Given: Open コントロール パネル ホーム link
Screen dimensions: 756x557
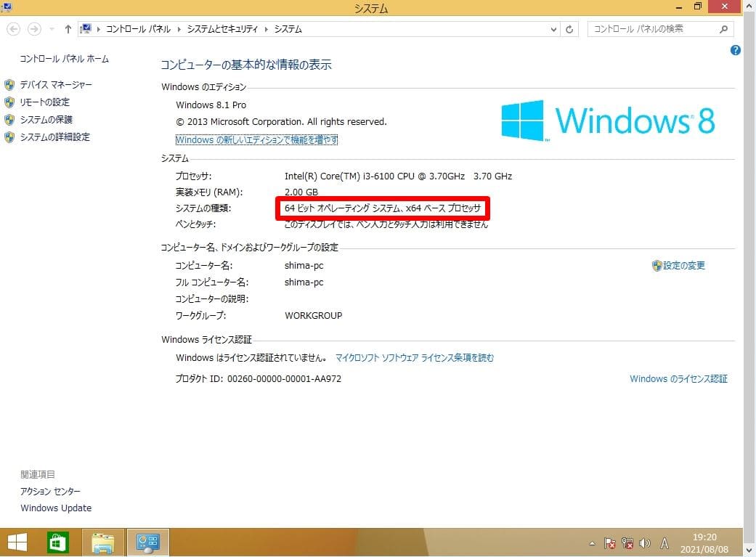Looking at the screenshot, I should coord(64,59).
